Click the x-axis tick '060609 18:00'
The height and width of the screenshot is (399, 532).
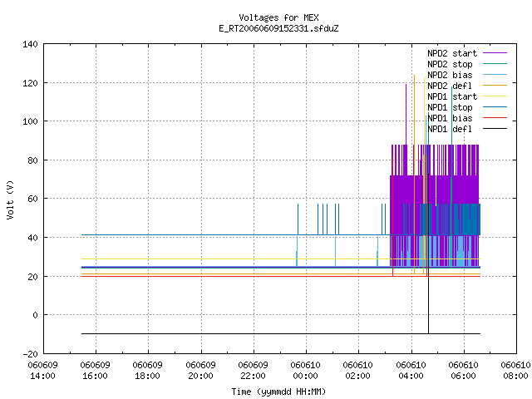pyautogui.click(x=148, y=371)
